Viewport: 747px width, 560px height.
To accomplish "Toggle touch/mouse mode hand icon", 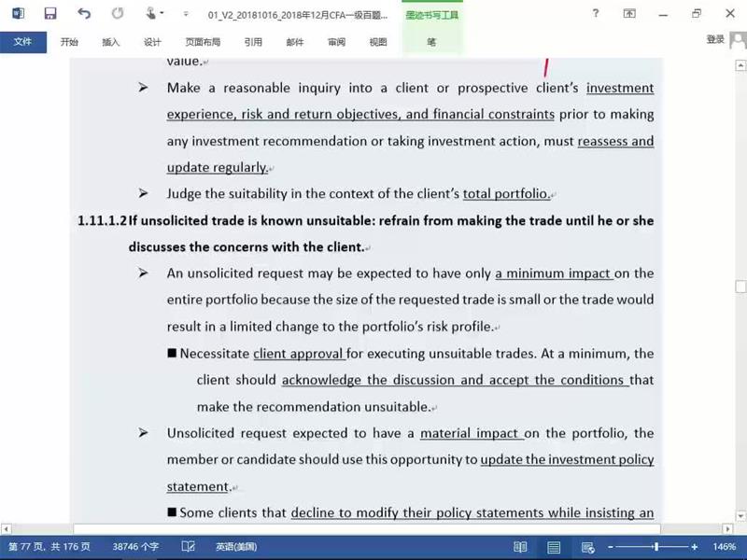I will 151,13.
